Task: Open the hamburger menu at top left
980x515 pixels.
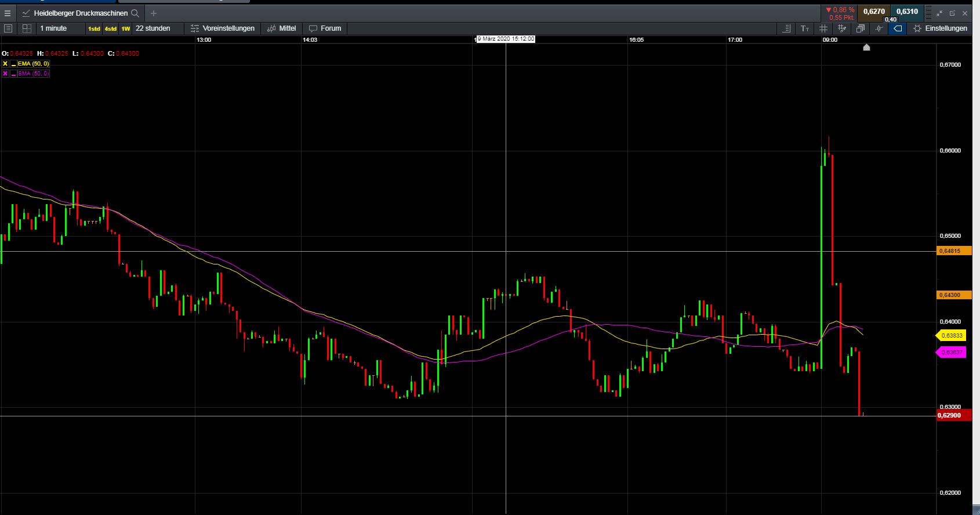Action: 8,13
